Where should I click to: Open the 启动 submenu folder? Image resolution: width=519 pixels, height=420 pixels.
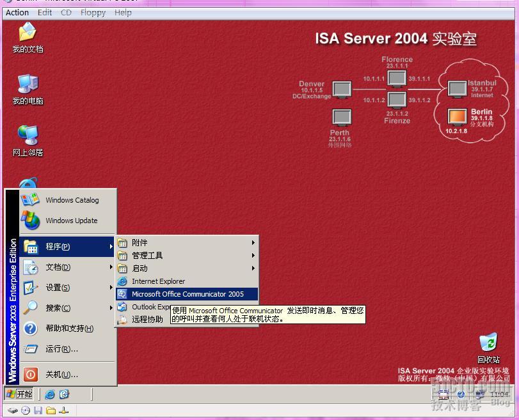[187, 268]
